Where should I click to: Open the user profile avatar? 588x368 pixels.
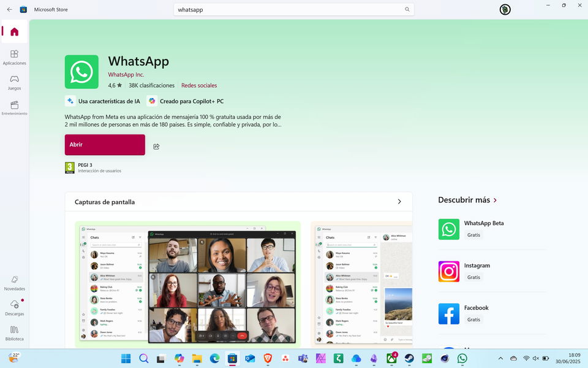click(505, 9)
